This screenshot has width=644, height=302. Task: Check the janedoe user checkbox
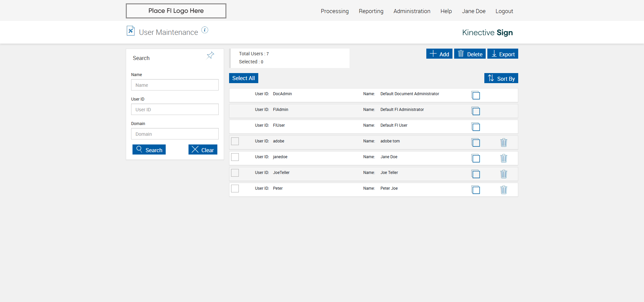tap(235, 157)
